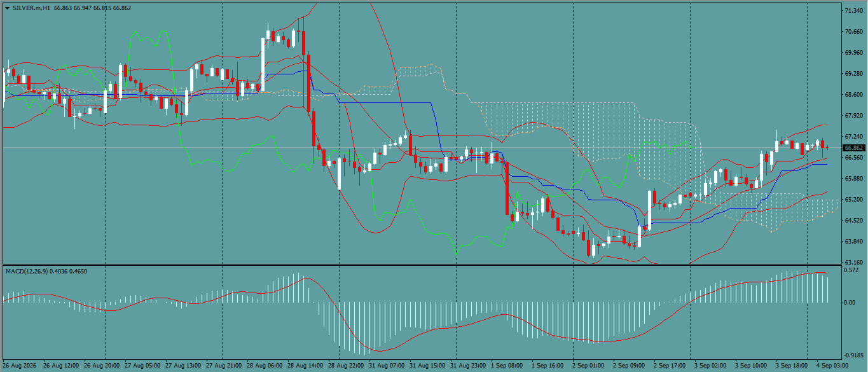Open the one-click trading arrow beside SILVER.m,H1
The width and height of the screenshot is (868, 372).
[x=7, y=7]
